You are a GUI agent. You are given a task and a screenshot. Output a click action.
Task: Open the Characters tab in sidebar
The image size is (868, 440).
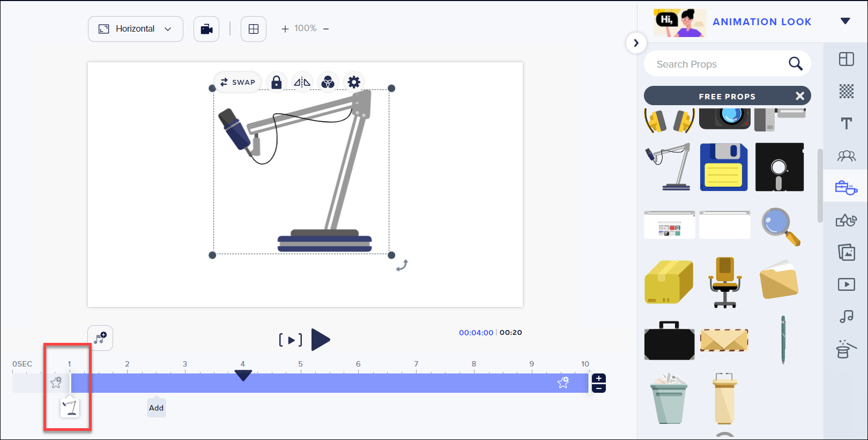(x=846, y=156)
